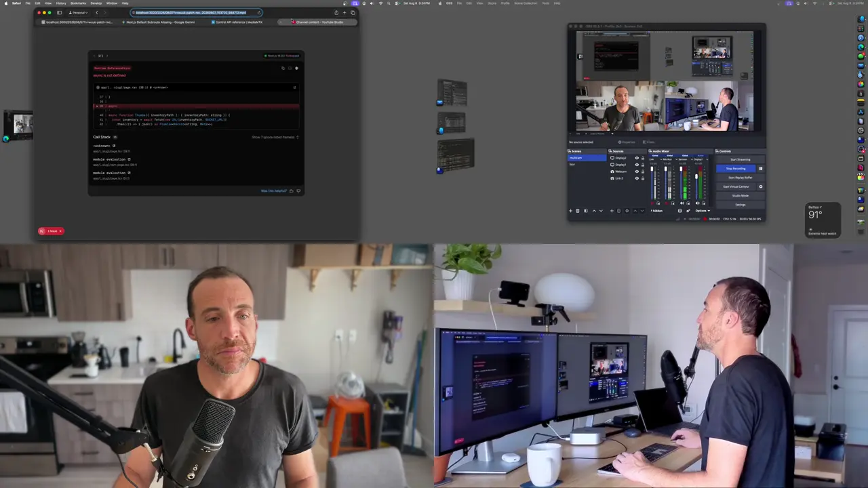Configure virtual camera via gear icon
868x488 pixels.
coord(761,186)
